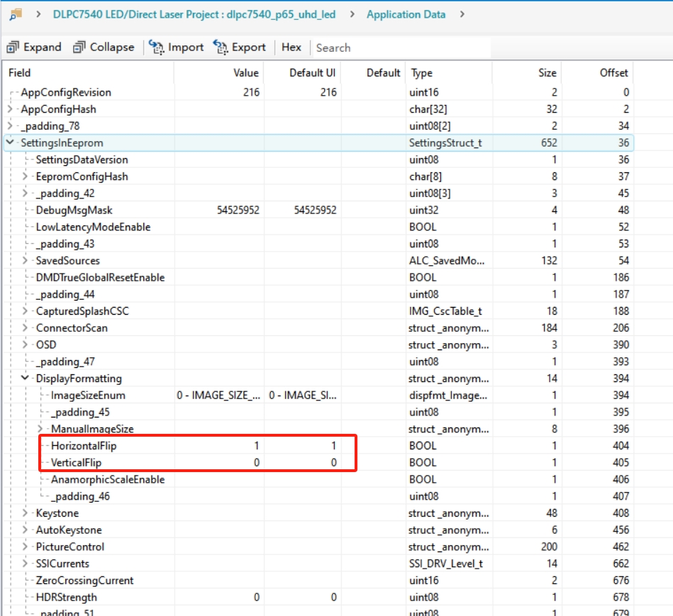Click the VerticalFlip value cell showing 0
This screenshot has height=616, width=673.
point(256,462)
